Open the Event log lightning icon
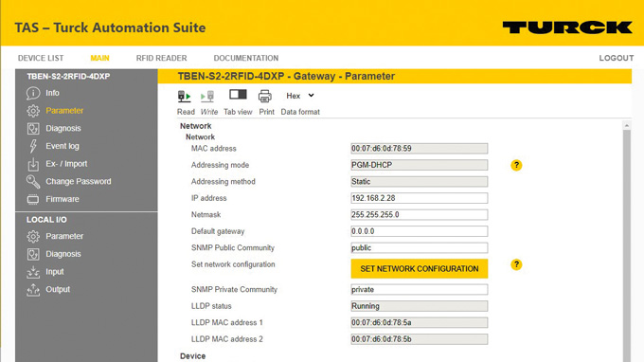This screenshot has width=644, height=362. pyautogui.click(x=33, y=146)
